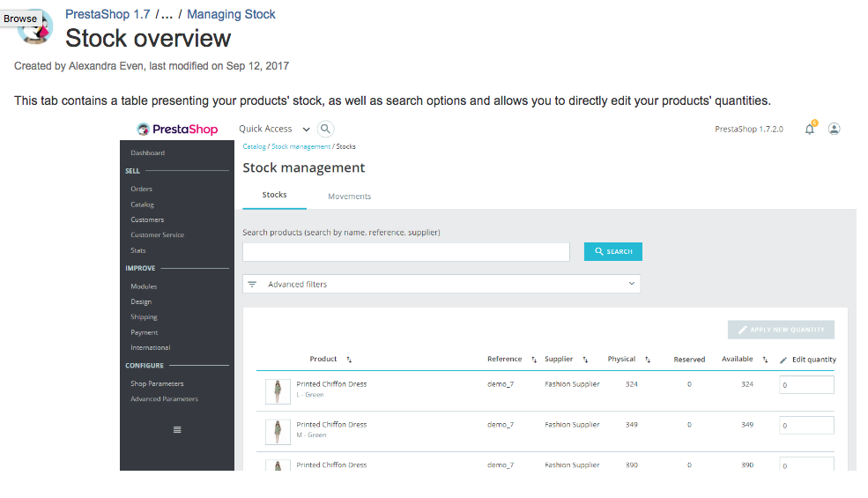868x498 pixels.
Task: Open Modules in the sidebar
Action: click(x=144, y=286)
